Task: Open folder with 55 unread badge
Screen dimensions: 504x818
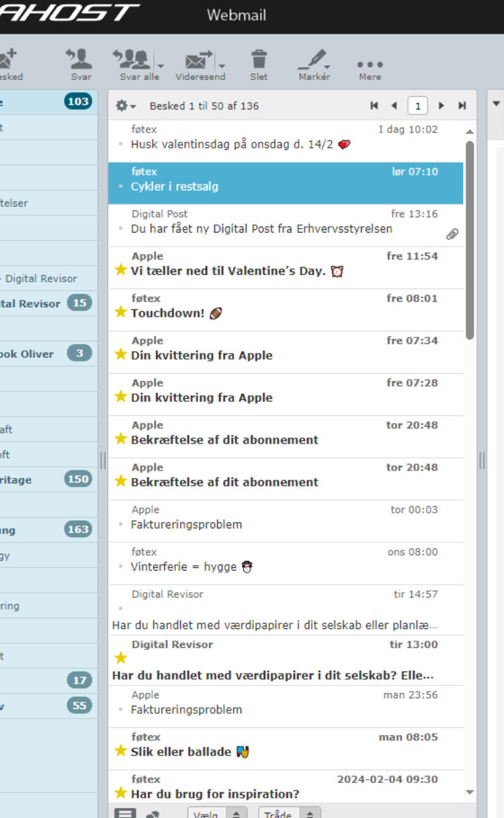Action: 48,706
